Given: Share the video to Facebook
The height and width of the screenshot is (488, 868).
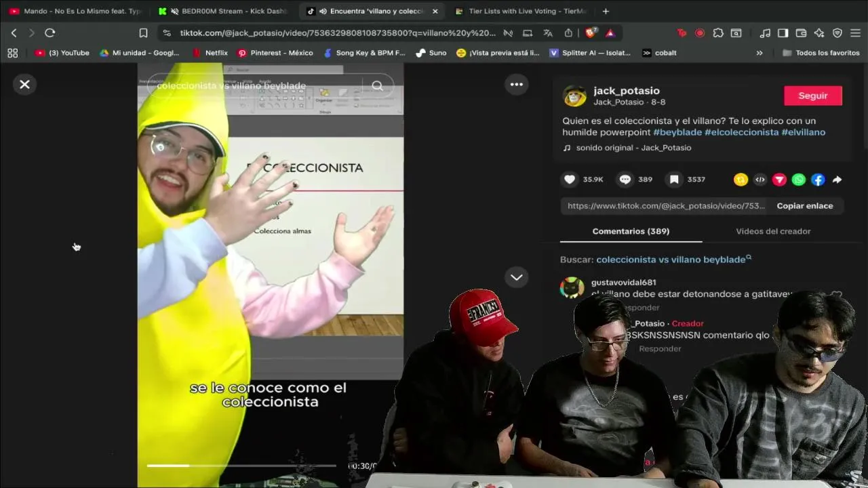Looking at the screenshot, I should click(818, 180).
